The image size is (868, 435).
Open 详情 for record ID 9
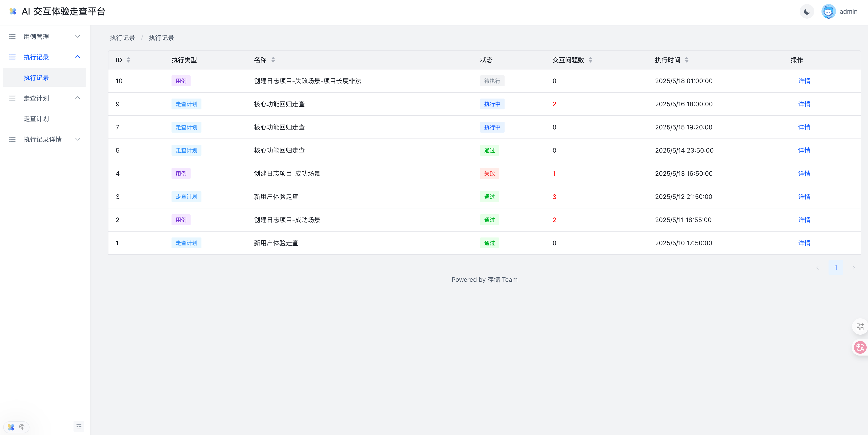coord(804,104)
